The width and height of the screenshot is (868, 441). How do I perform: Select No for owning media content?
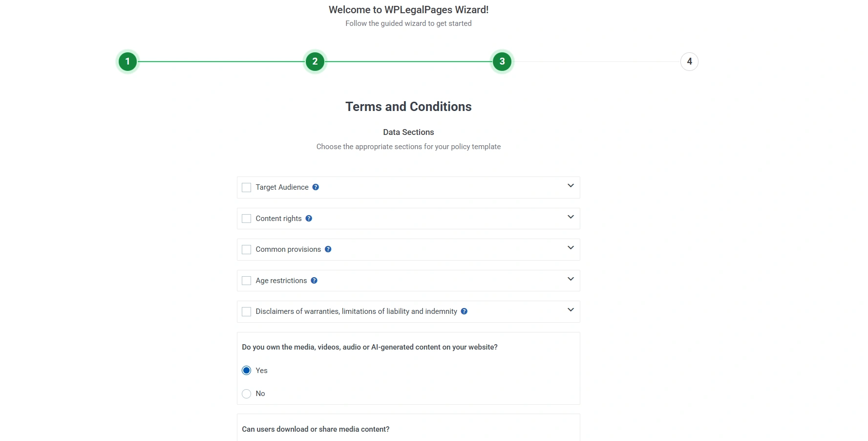click(246, 394)
